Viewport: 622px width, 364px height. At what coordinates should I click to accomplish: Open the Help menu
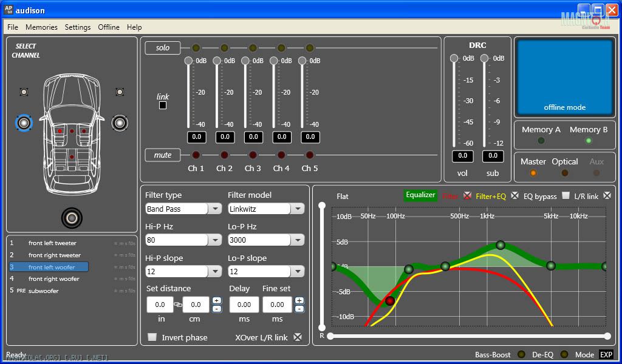tap(134, 27)
